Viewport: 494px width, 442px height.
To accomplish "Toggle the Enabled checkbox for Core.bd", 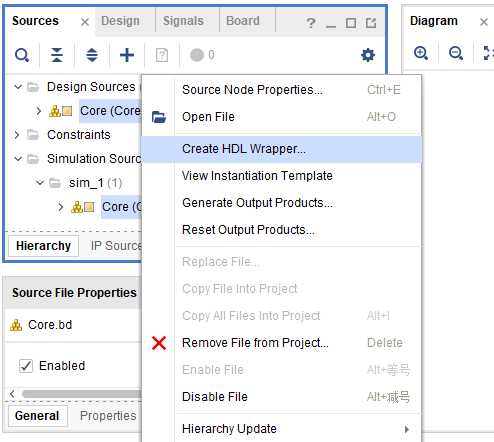I will (x=26, y=366).
